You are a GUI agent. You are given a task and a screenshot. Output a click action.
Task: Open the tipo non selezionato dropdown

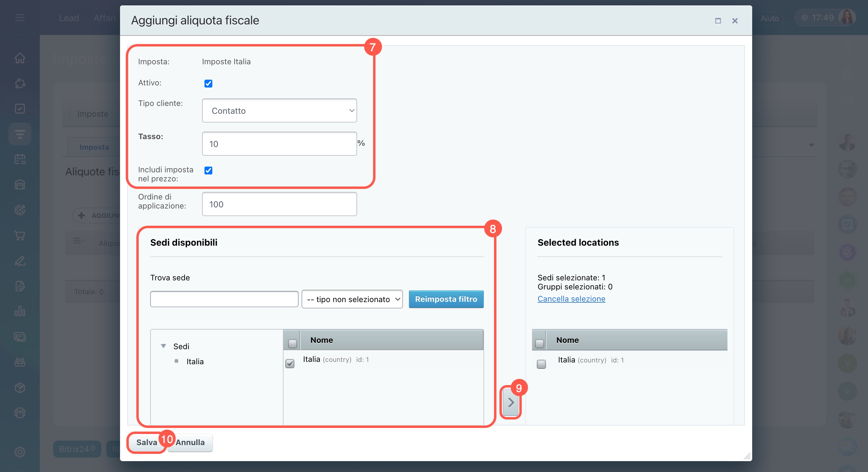[x=352, y=299]
